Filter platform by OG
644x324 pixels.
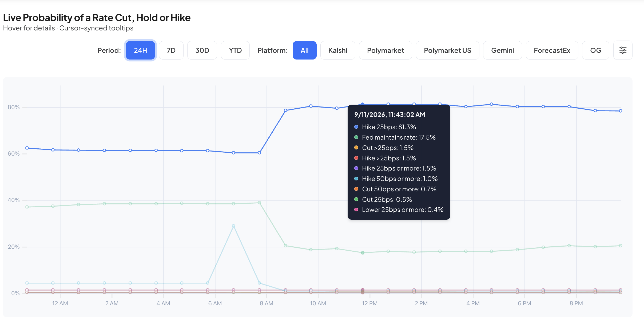[596, 50]
